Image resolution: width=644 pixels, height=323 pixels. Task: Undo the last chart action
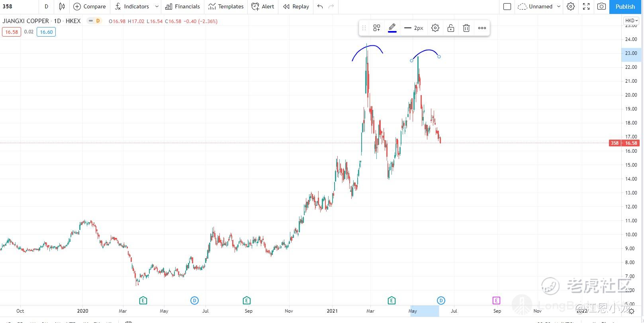click(x=320, y=6)
